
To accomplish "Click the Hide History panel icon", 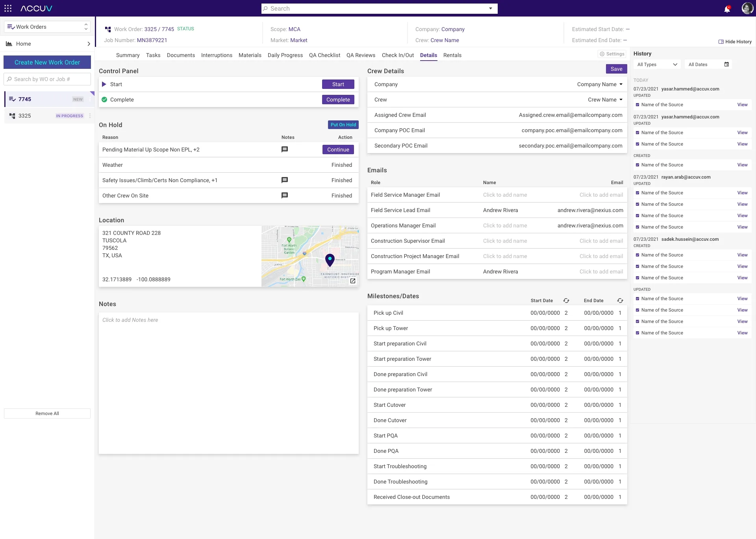I will tap(721, 42).
